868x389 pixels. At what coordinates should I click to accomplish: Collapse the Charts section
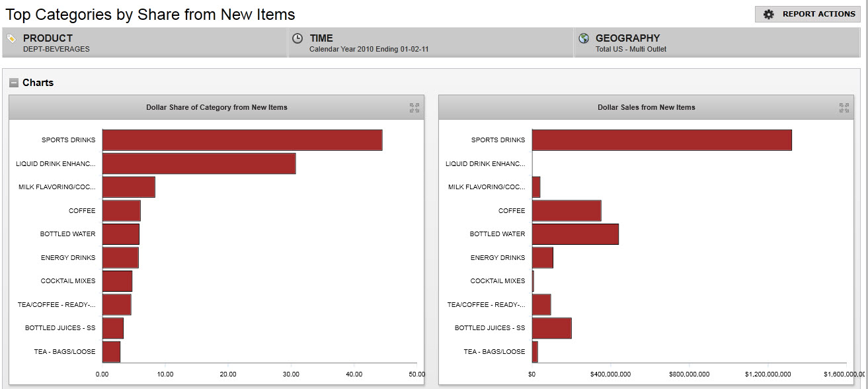point(14,83)
